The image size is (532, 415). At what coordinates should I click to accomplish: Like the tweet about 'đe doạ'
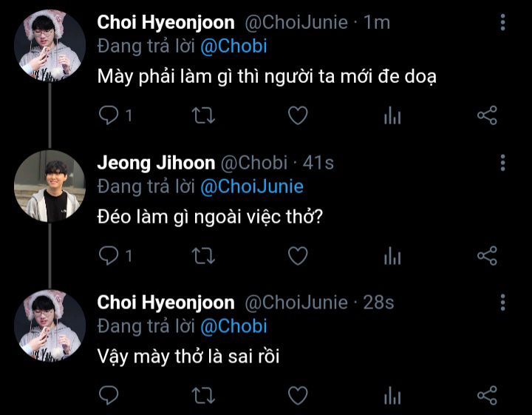(298, 115)
